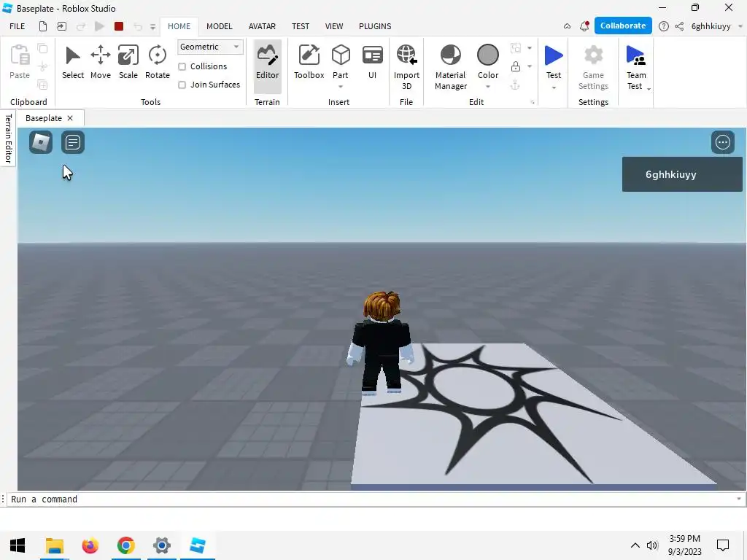Open the viewport three-dots menu
The width and height of the screenshot is (747, 560).
(723, 142)
